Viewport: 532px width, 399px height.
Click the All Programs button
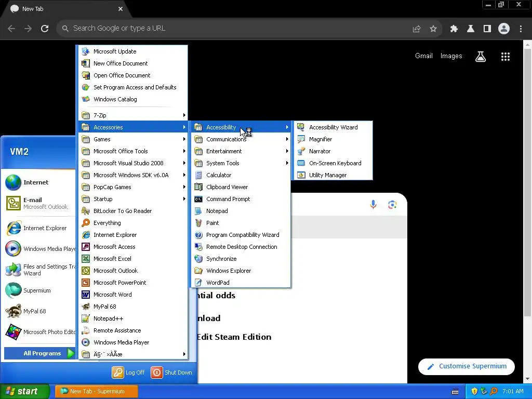coord(39,353)
